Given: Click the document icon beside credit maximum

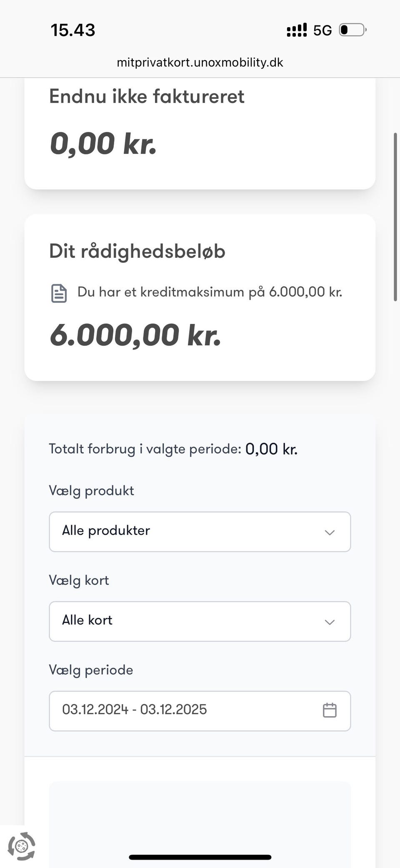Looking at the screenshot, I should 59,293.
